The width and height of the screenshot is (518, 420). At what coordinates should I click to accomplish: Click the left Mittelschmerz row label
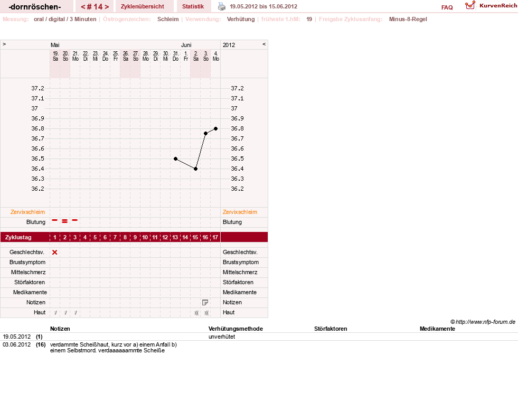point(29,272)
